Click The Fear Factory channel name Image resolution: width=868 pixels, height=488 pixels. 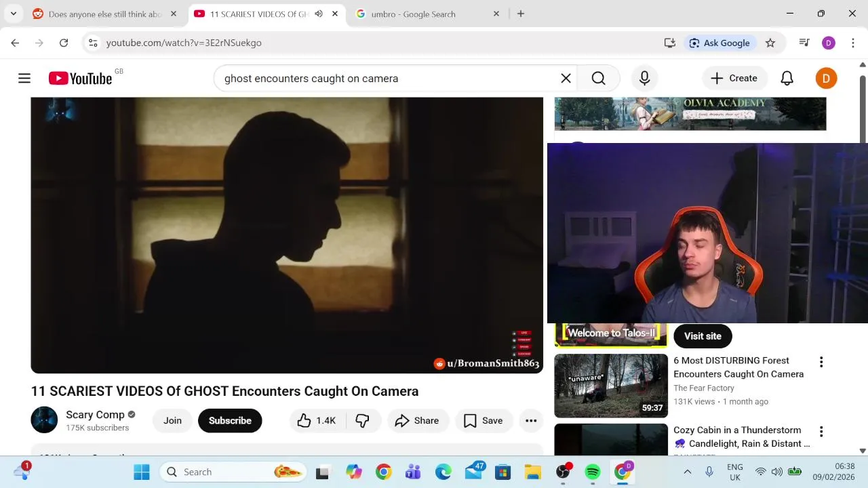[x=704, y=388]
